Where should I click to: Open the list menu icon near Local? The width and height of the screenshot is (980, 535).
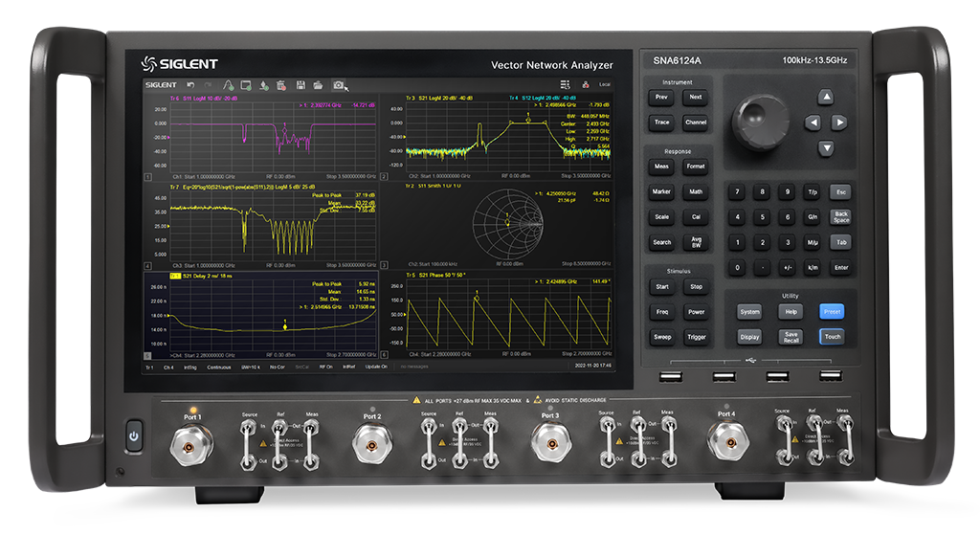pyautogui.click(x=565, y=84)
